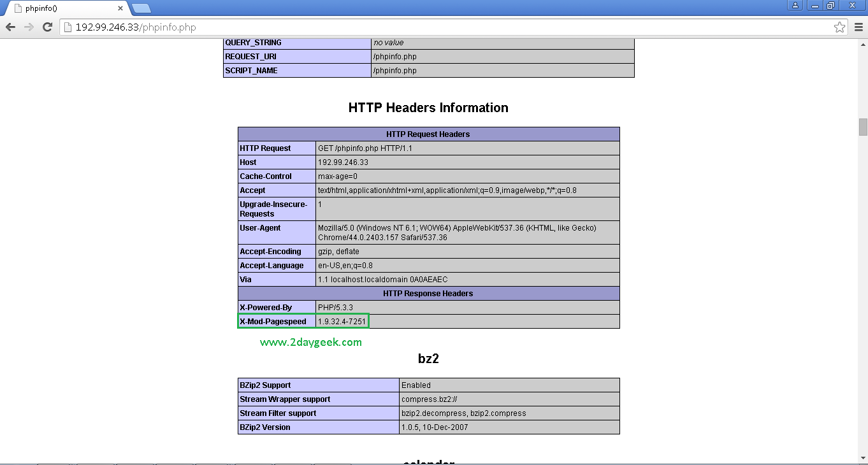Click the HTTP Request Headers table header

pos(428,134)
